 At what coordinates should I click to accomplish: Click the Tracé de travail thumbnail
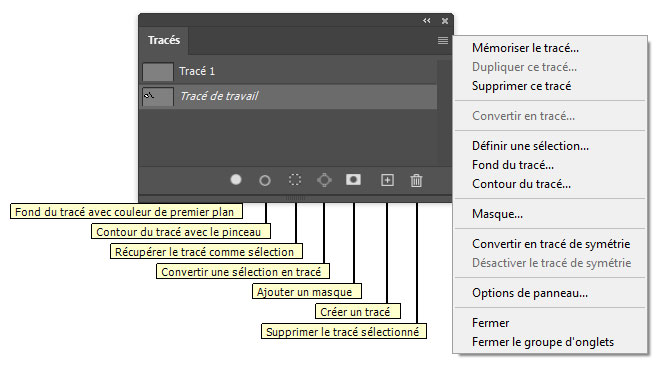point(158,97)
